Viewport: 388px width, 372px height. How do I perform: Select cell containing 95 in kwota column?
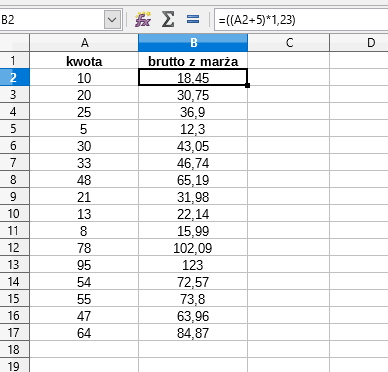click(84, 264)
